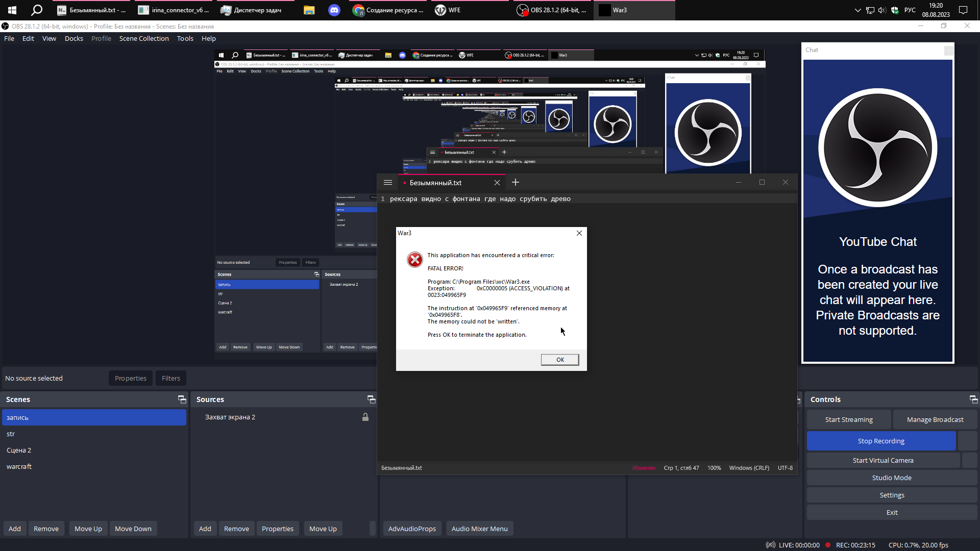The image size is (980, 551).
Task: Open the notification center icon
Action: pos(963,10)
